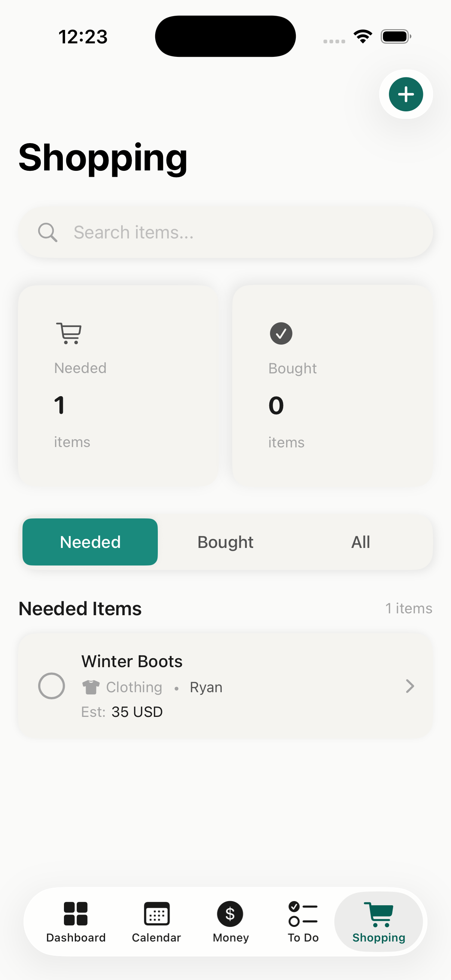The image size is (451, 980).
Task: Expand Winter Boots details chevron
Action: (409, 686)
